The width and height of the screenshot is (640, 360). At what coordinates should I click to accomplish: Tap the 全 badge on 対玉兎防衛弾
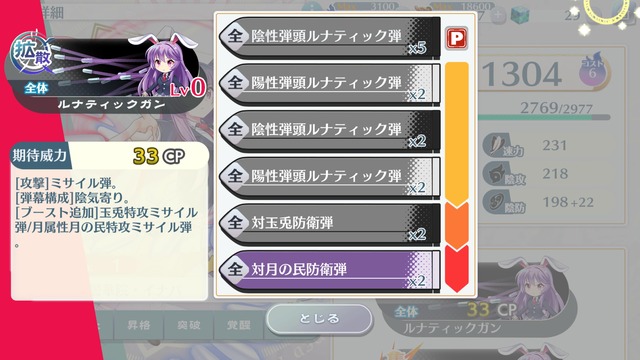pos(235,223)
